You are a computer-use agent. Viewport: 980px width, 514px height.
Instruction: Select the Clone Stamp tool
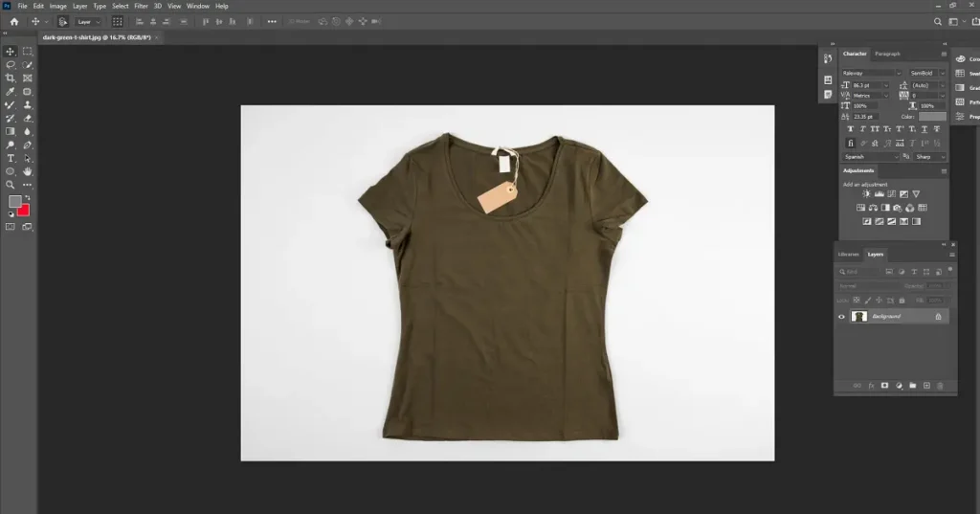(28, 105)
